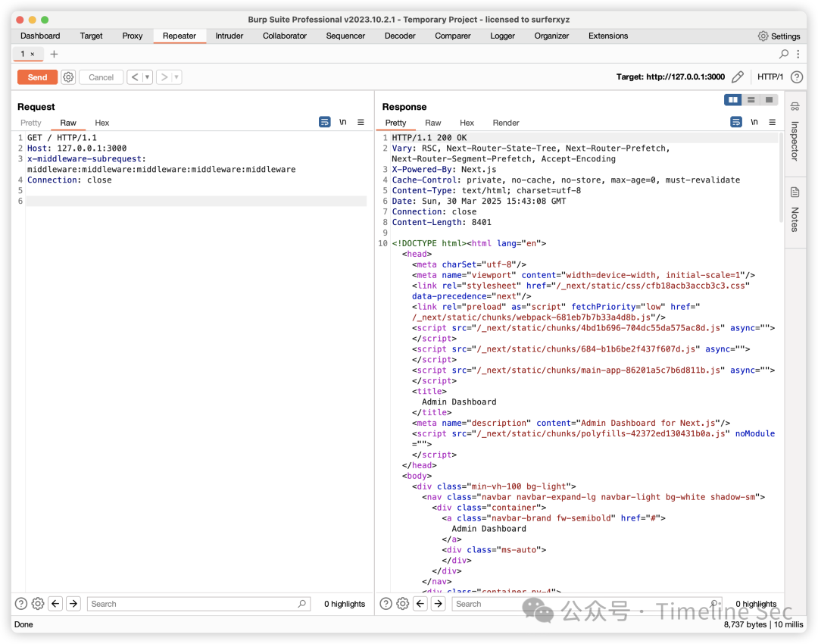
Task: Go to next request search match
Action: [73, 604]
